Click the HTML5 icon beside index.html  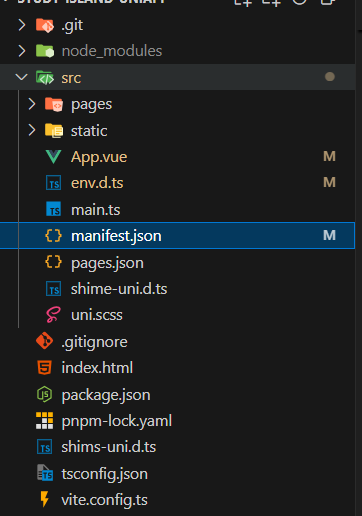tap(44, 368)
